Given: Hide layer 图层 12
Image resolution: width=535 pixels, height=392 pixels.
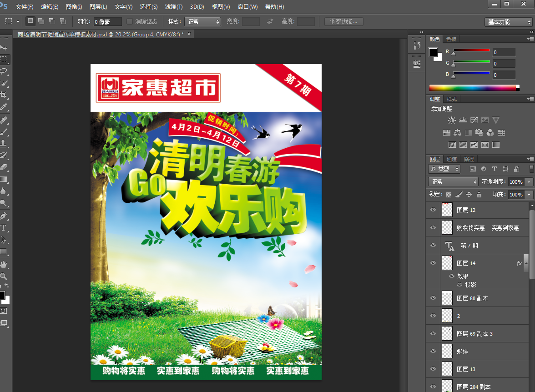Looking at the screenshot, I should pyautogui.click(x=433, y=210).
